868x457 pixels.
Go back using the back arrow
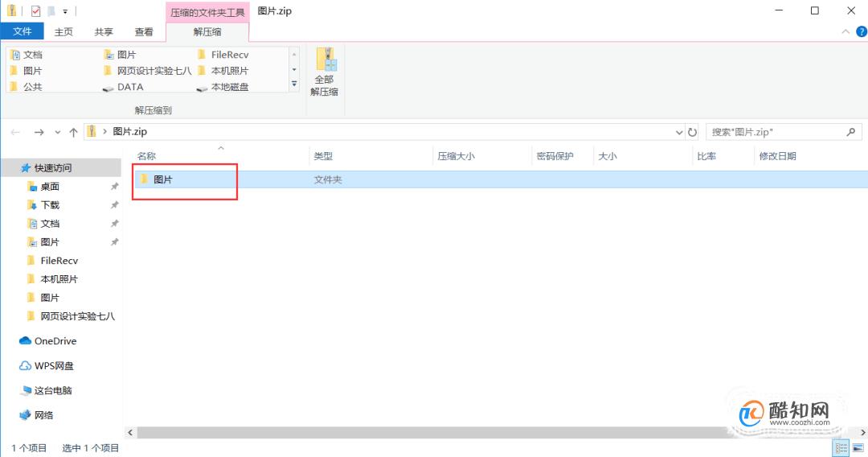15,132
